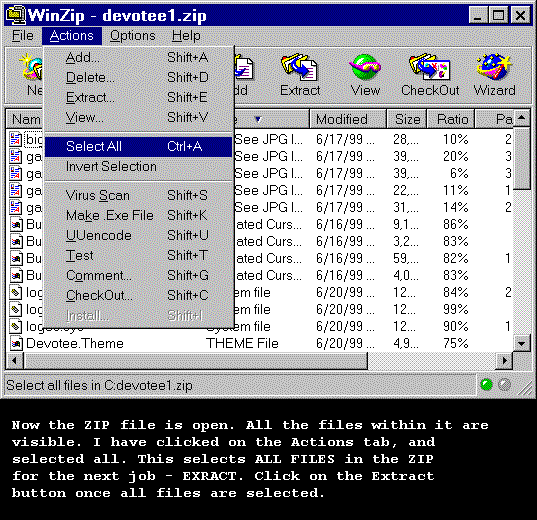The image size is (537, 520).
Task: Choose Virus Scan menu entry
Action: 139,195
